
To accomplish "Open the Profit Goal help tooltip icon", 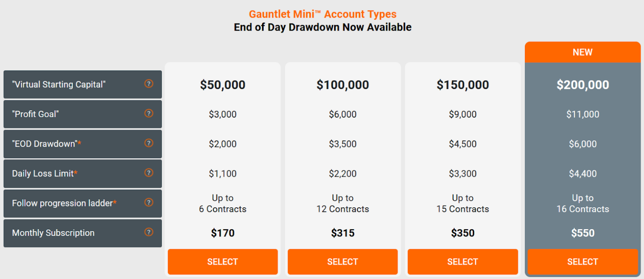I will (149, 114).
